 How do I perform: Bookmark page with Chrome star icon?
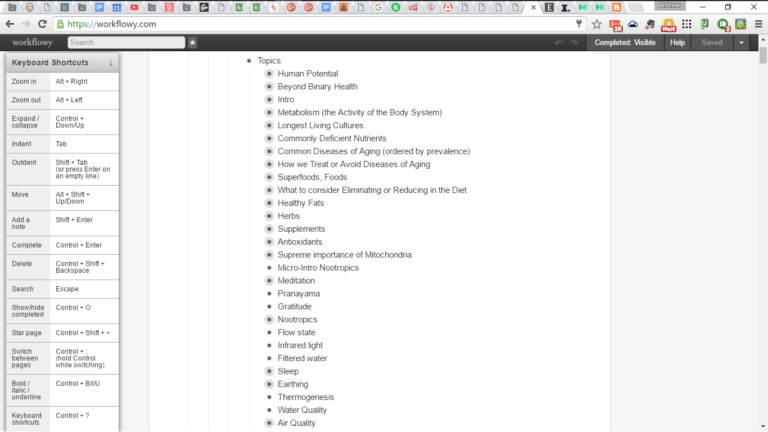coord(596,24)
